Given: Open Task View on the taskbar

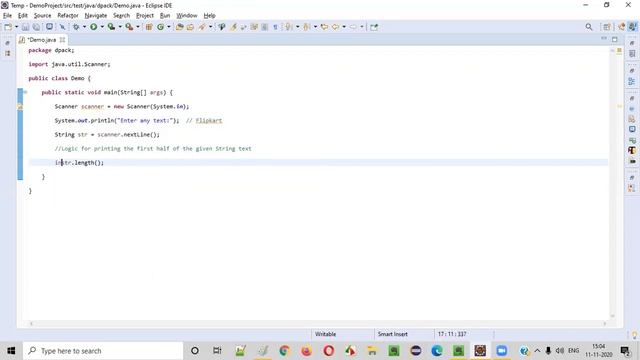Looking at the screenshot, I should (x=217, y=351).
